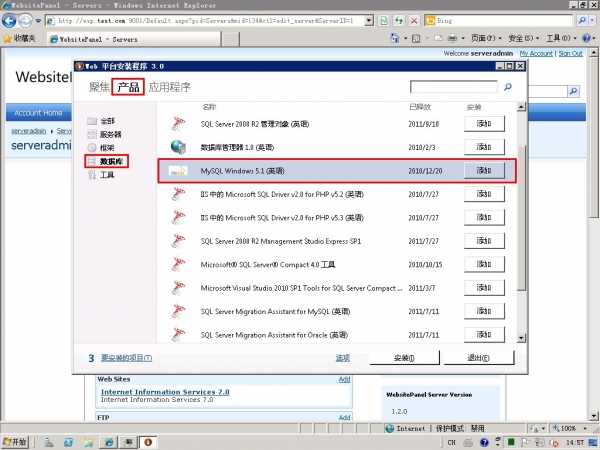Open the 选项 link in the installer
This screenshot has width=600, height=450.
point(343,358)
